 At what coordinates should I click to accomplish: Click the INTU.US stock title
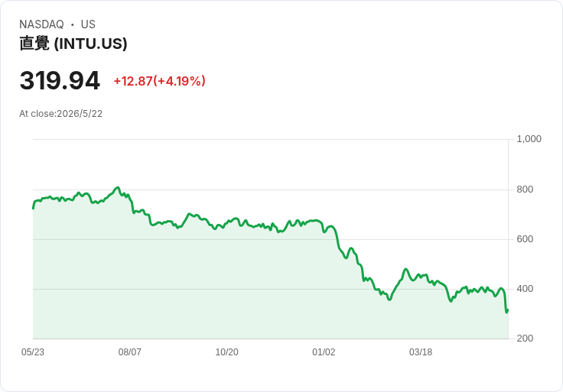pos(73,44)
